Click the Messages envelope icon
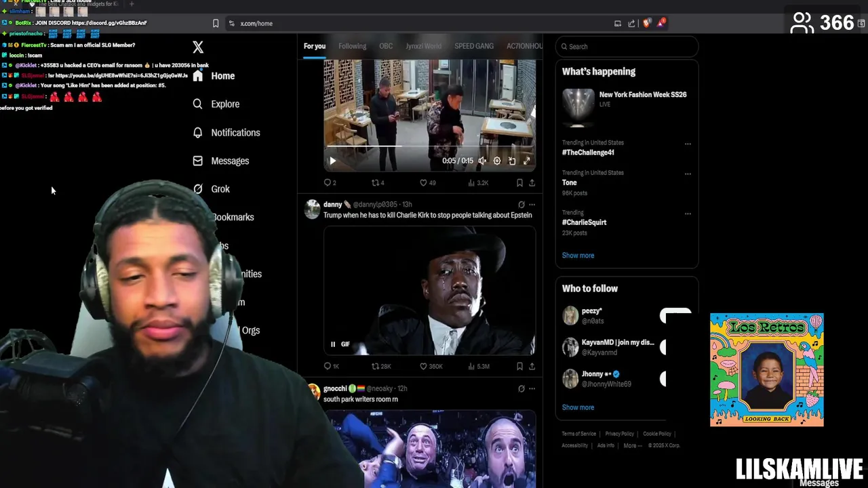This screenshot has width=868, height=488. pos(197,161)
